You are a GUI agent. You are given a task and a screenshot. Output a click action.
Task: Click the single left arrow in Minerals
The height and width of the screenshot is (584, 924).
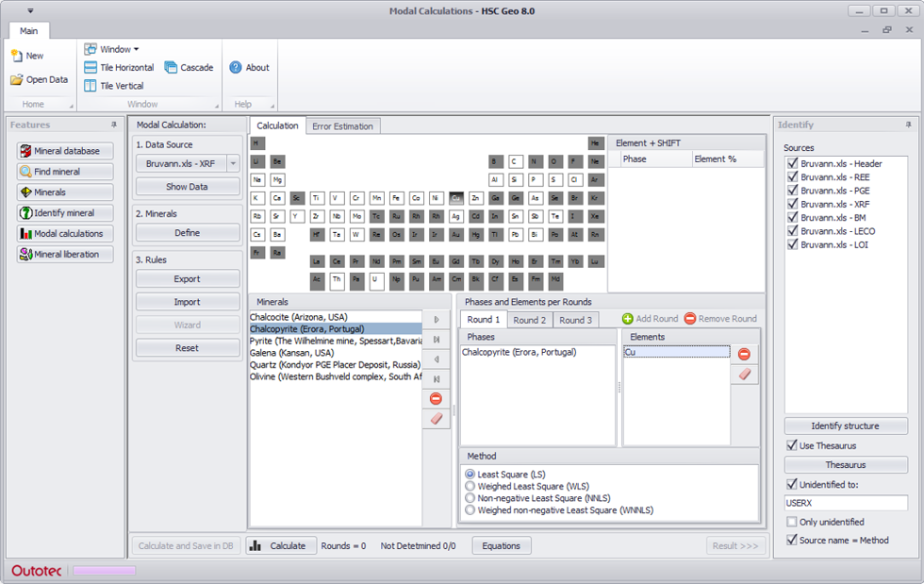coord(437,359)
